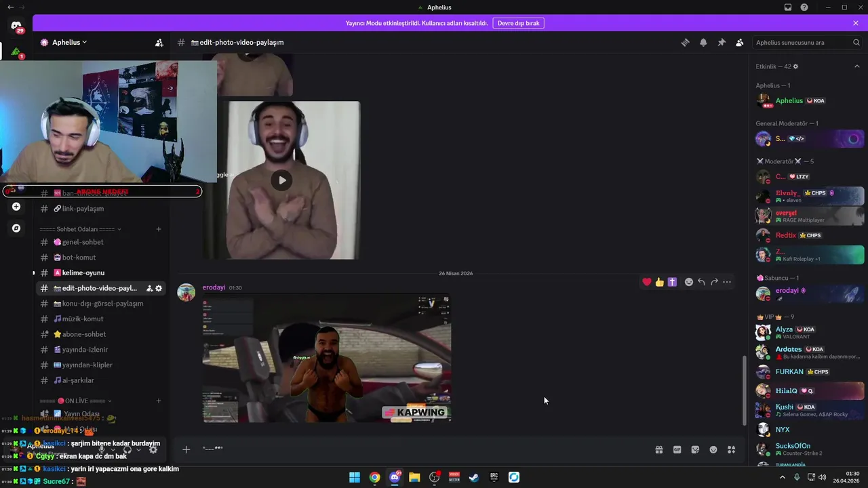Open Steam from taskbar
Screen dimensions: 868x488
474,477
